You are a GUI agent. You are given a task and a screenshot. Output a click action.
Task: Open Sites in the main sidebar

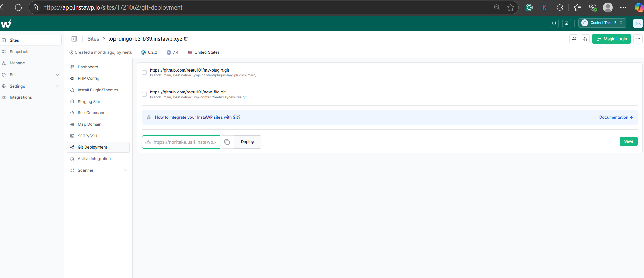pos(31,40)
